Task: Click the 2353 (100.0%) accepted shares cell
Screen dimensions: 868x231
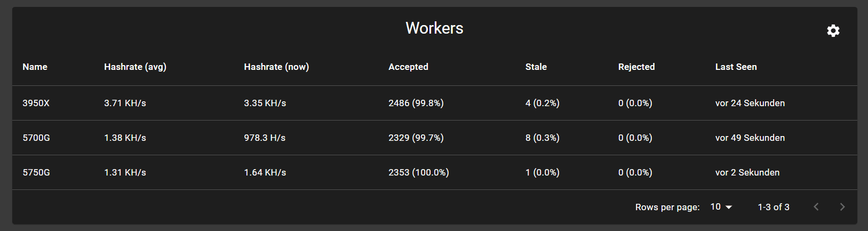Action: 418,172
